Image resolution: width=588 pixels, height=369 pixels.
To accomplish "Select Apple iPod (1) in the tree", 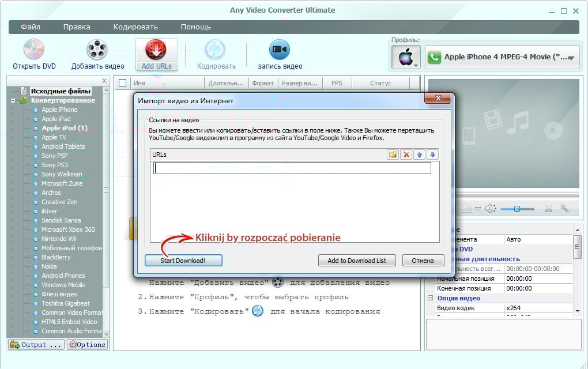I will point(65,128).
